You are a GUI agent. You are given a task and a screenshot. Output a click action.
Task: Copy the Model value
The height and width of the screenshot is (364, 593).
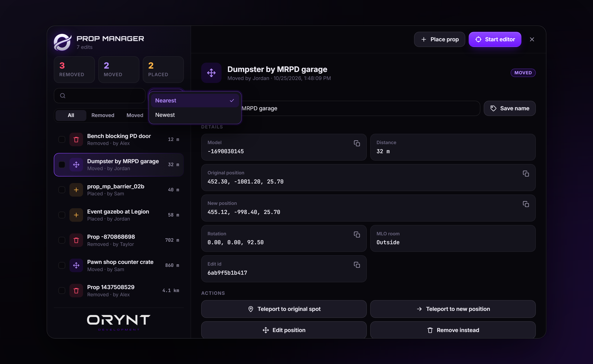(357, 143)
